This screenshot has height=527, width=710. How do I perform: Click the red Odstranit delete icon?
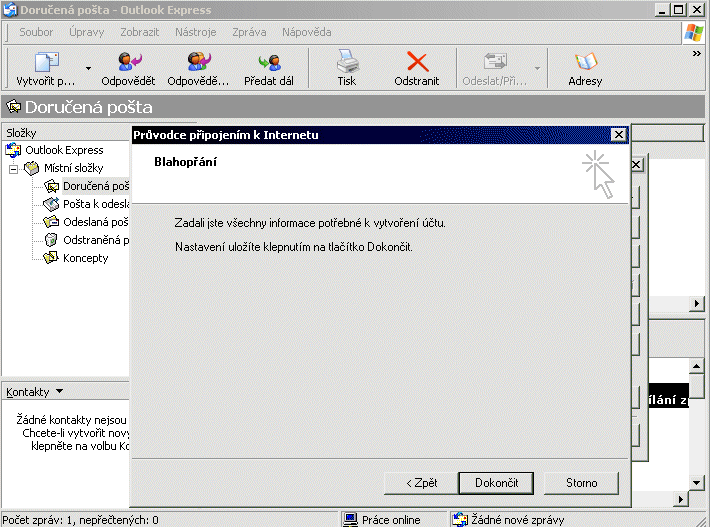(417, 62)
